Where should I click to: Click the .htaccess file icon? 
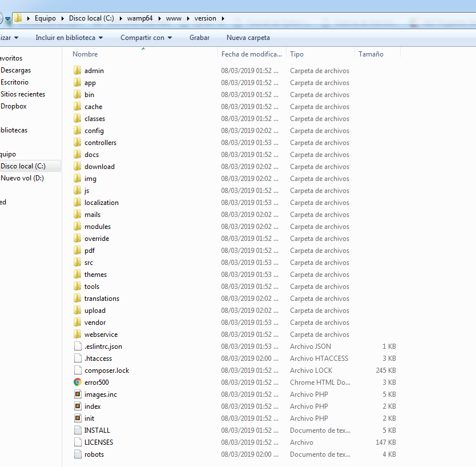[x=78, y=359]
